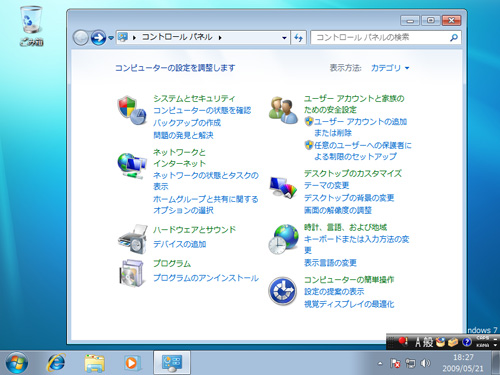This screenshot has height=375, width=500.
Task: Click デスクトップの背景の変更 link
Action: (x=349, y=198)
